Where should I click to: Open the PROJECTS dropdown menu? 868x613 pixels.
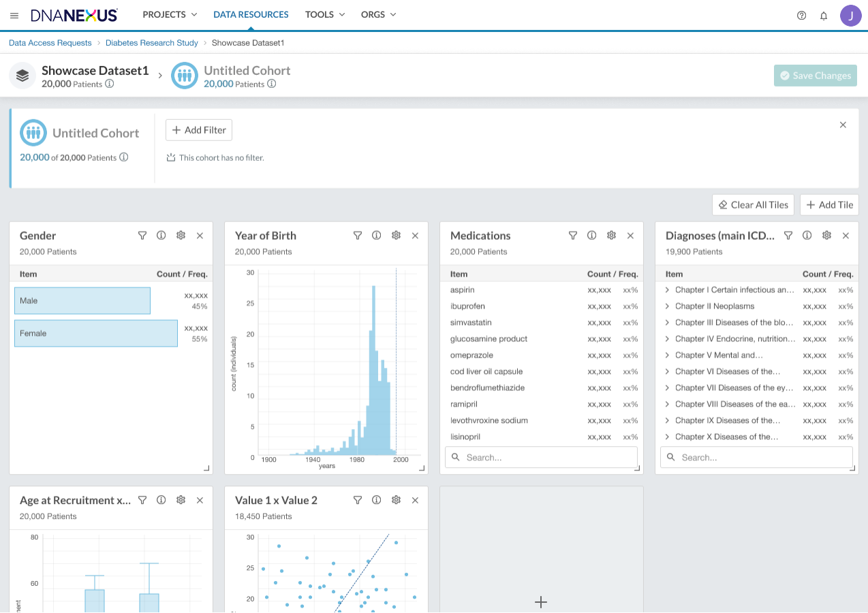coord(170,14)
